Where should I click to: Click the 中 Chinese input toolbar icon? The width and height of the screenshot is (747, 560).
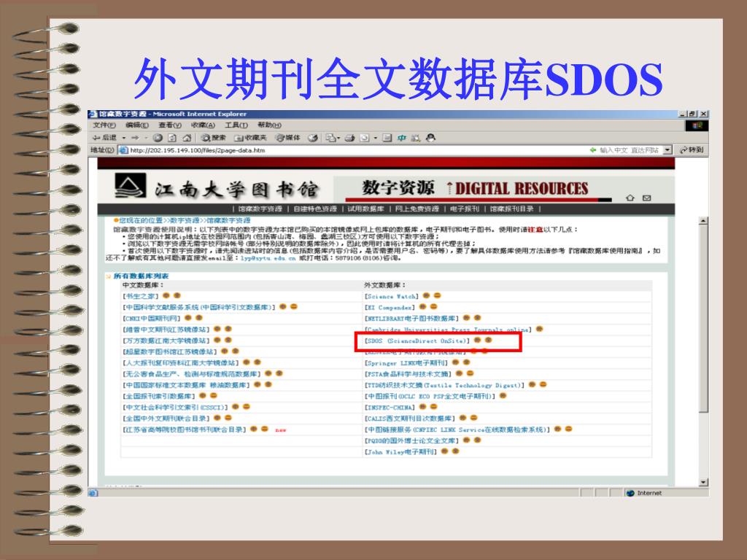tap(402, 138)
